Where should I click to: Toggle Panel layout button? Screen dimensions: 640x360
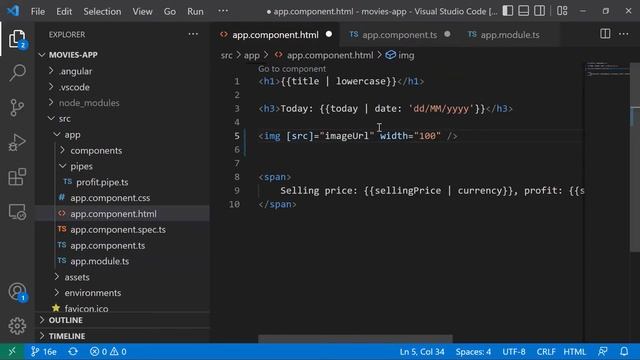pyautogui.click(x=524, y=11)
